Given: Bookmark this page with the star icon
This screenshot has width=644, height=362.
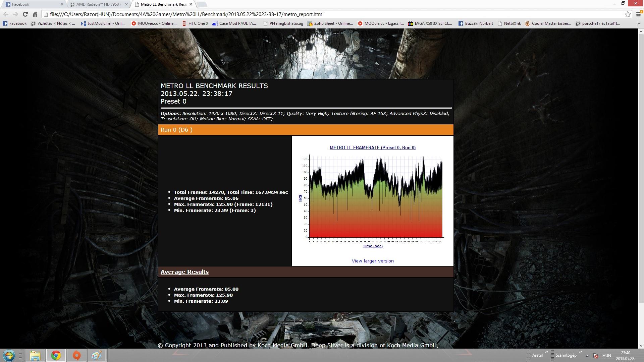Looking at the screenshot, I should (x=627, y=14).
